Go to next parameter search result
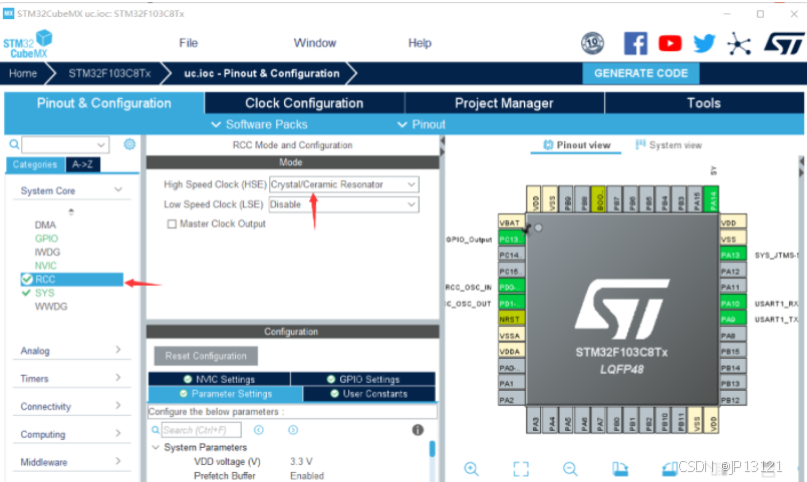Screen dimensions: 807x482 293,430
